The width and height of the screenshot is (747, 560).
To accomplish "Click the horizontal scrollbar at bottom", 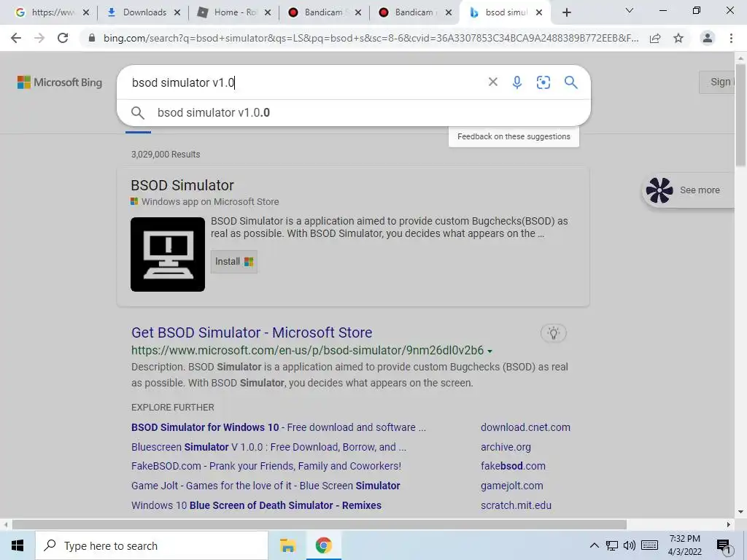I will click(320, 525).
